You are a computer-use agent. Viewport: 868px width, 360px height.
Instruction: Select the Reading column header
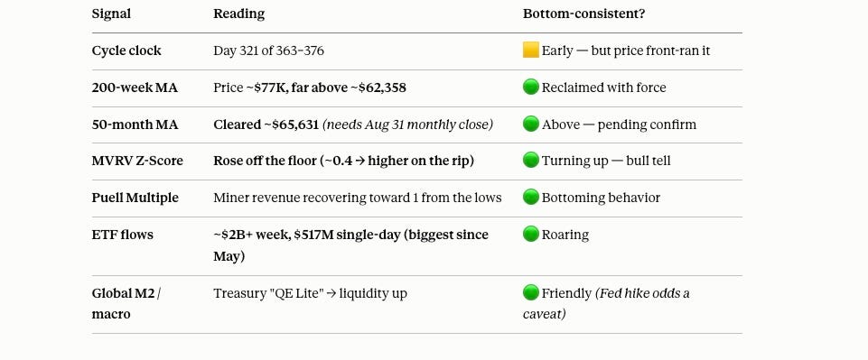[x=238, y=14]
